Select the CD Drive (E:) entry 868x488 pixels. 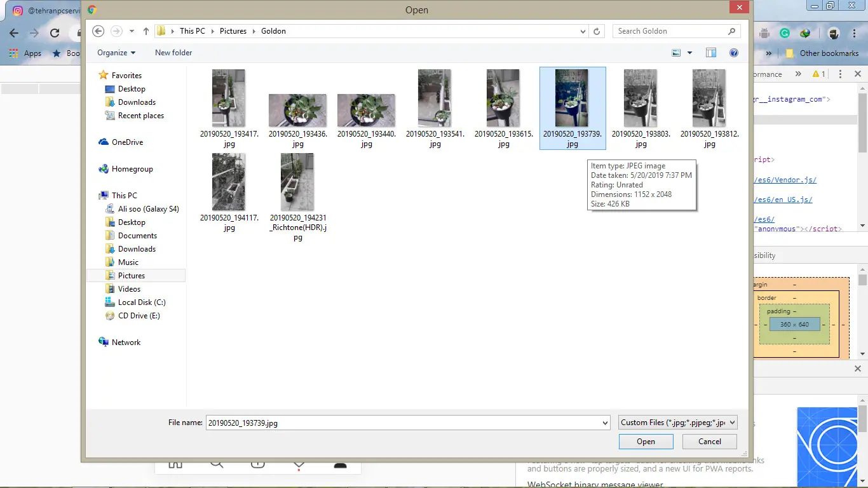coord(139,316)
